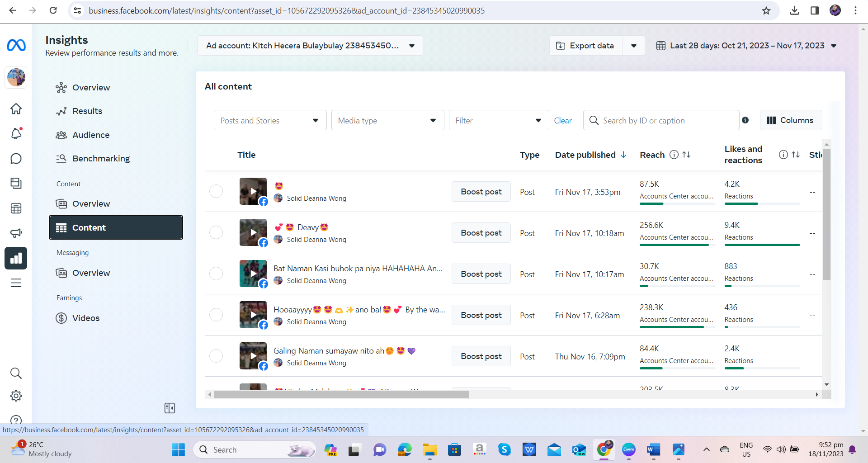Click the Windows taskbar Search box

click(255, 450)
